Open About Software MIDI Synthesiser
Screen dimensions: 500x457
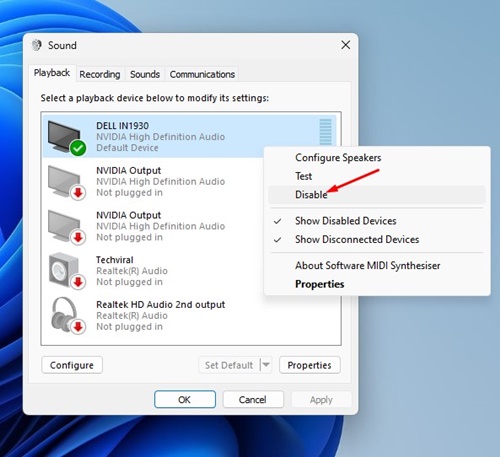377,266
